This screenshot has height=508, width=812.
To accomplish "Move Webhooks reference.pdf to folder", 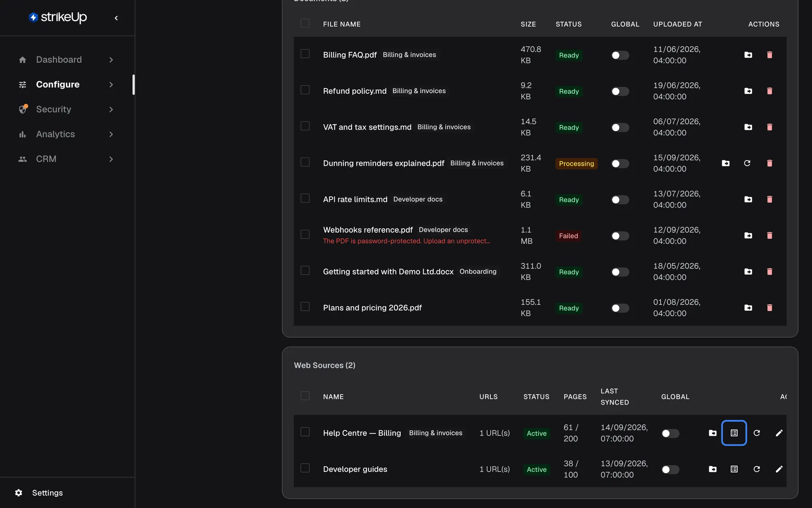I will pos(748,235).
